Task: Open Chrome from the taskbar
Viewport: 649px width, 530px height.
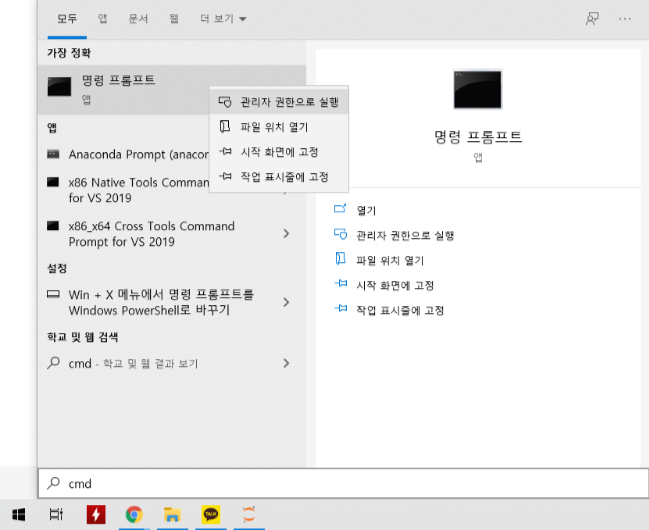Action: [x=134, y=515]
